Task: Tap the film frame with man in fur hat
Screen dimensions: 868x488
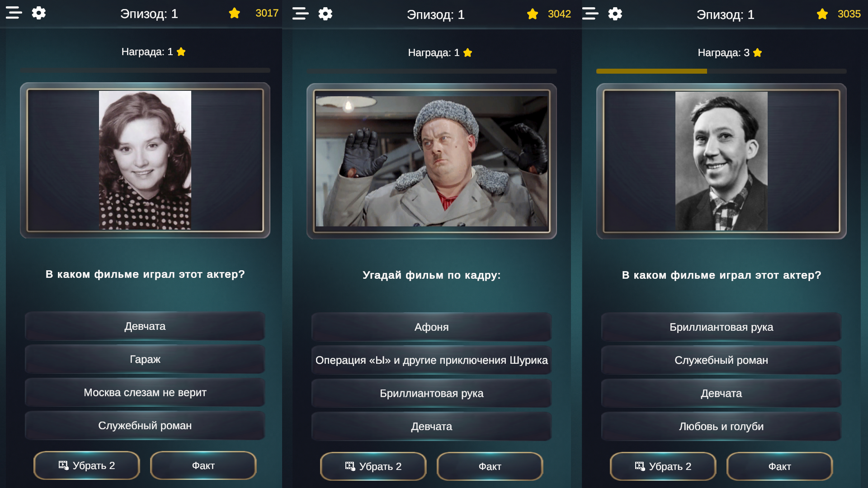Action: click(x=432, y=161)
